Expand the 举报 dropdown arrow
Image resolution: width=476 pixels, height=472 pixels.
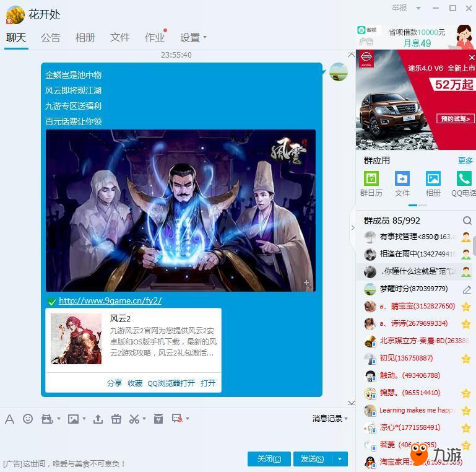(418, 8)
